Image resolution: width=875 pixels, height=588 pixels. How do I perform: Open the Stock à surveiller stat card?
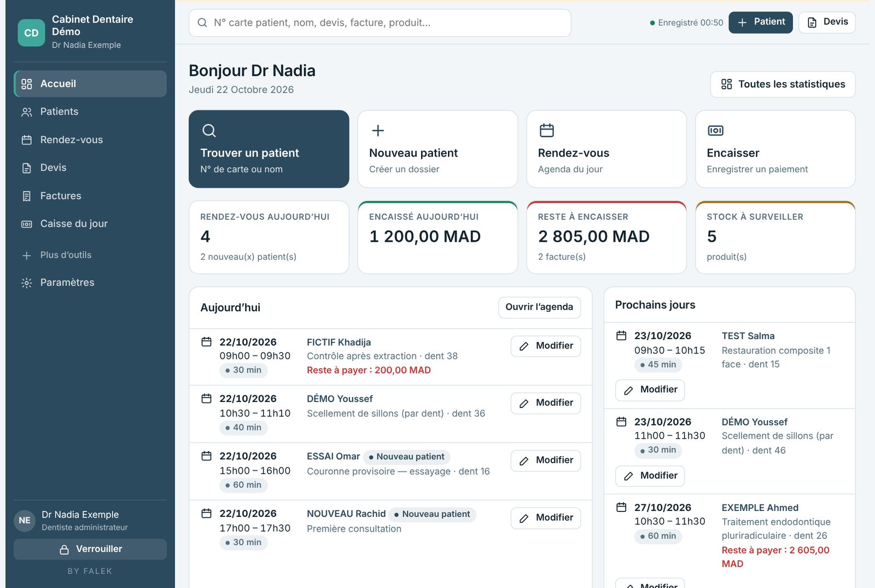tap(775, 237)
